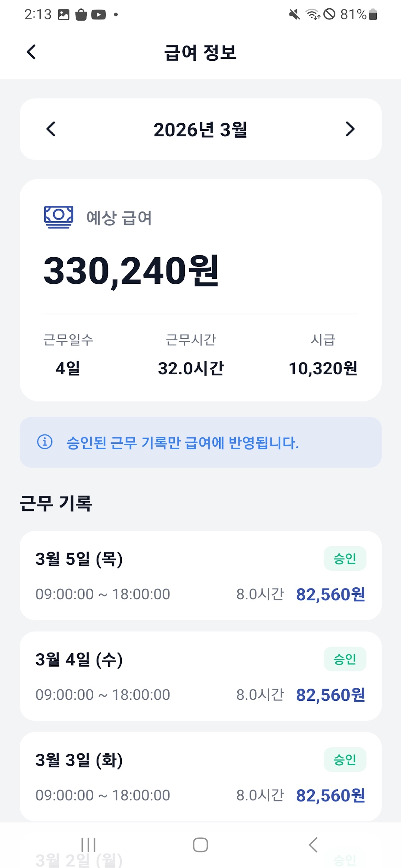Tap the info icon in blue notice
The height and width of the screenshot is (868, 401).
[45, 442]
